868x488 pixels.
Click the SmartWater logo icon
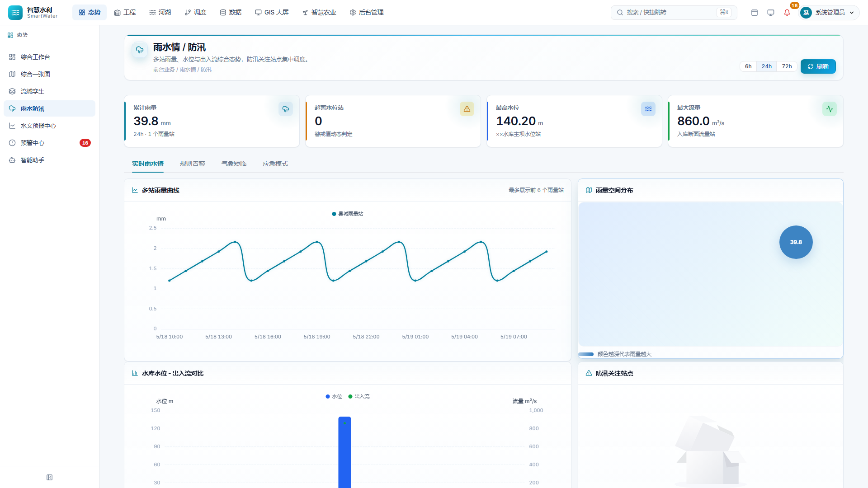[15, 13]
